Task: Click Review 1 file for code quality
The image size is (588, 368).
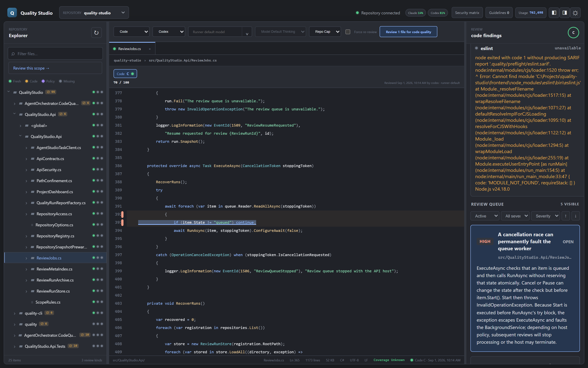Action: point(408,32)
